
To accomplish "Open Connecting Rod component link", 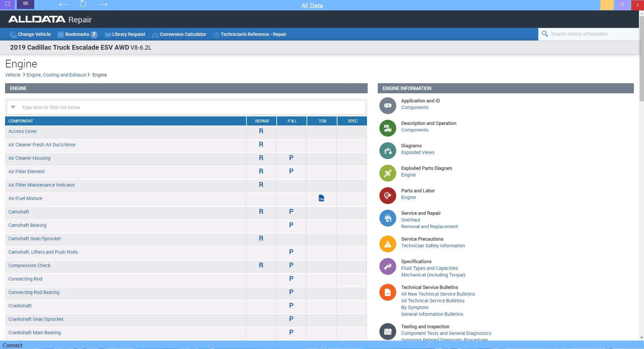I will click(25, 279).
